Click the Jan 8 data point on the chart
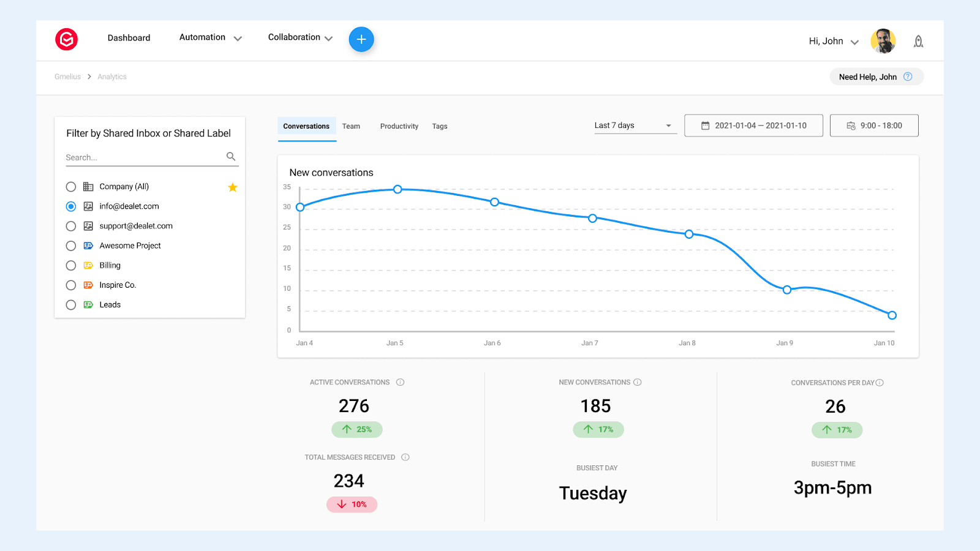Viewport: 980px width, 551px height. pyautogui.click(x=688, y=234)
